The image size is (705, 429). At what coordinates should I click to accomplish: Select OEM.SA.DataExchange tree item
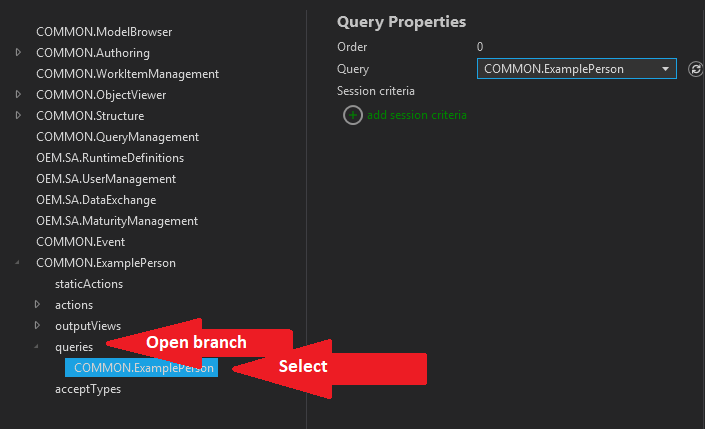coord(96,200)
